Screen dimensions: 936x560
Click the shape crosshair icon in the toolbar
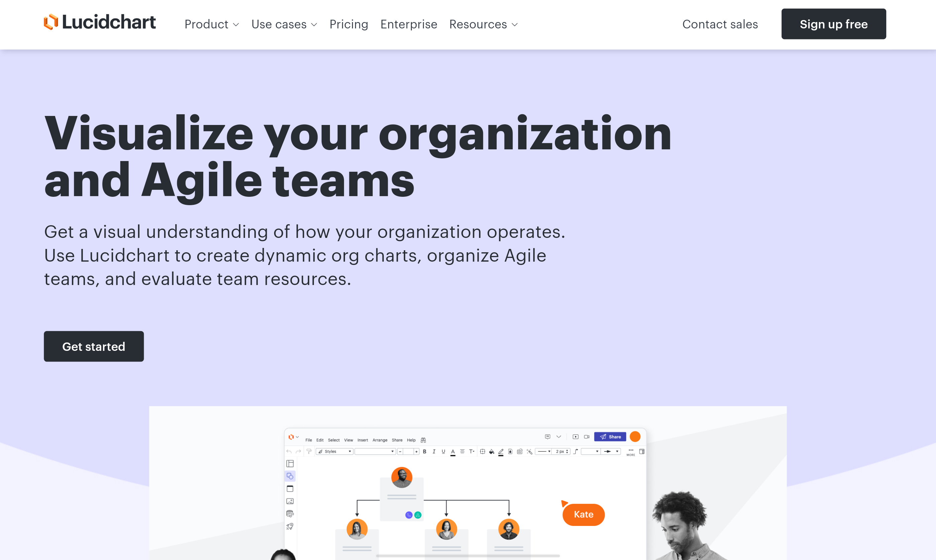point(483,452)
